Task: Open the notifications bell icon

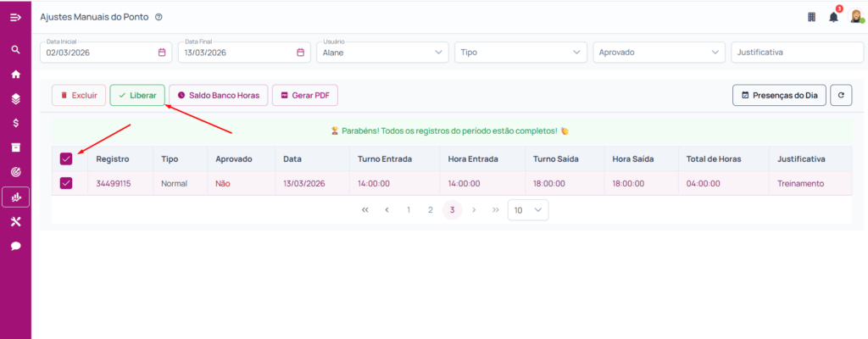Action: click(833, 17)
